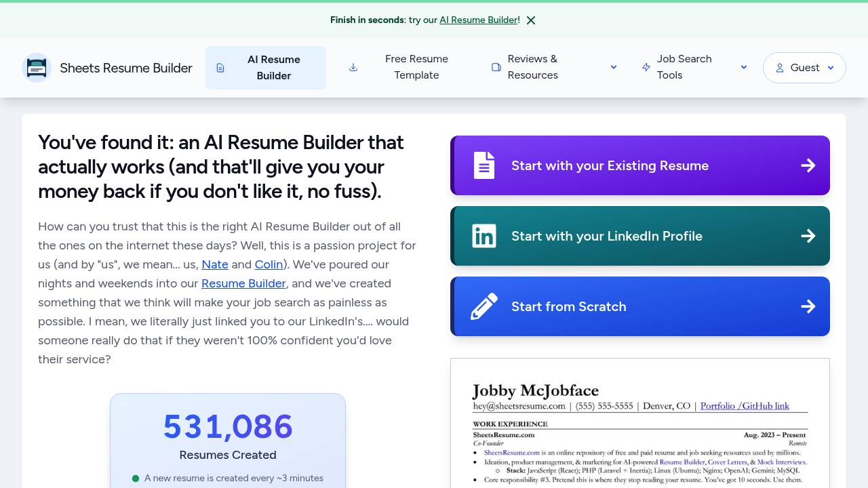
Task: Click the LinkedIn logo icon
Action: (484, 236)
